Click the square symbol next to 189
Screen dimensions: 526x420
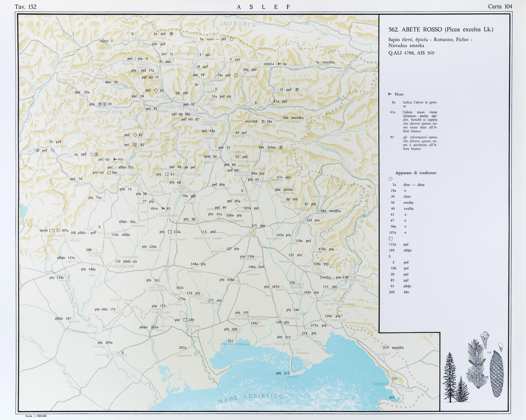pos(185,320)
